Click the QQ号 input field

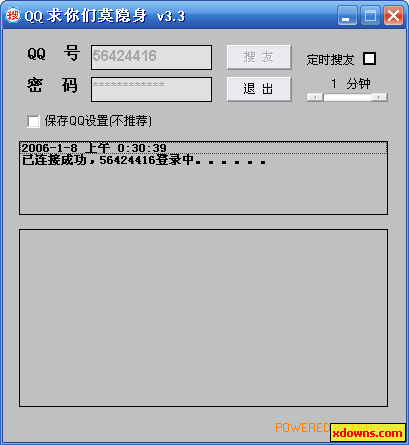pos(151,57)
